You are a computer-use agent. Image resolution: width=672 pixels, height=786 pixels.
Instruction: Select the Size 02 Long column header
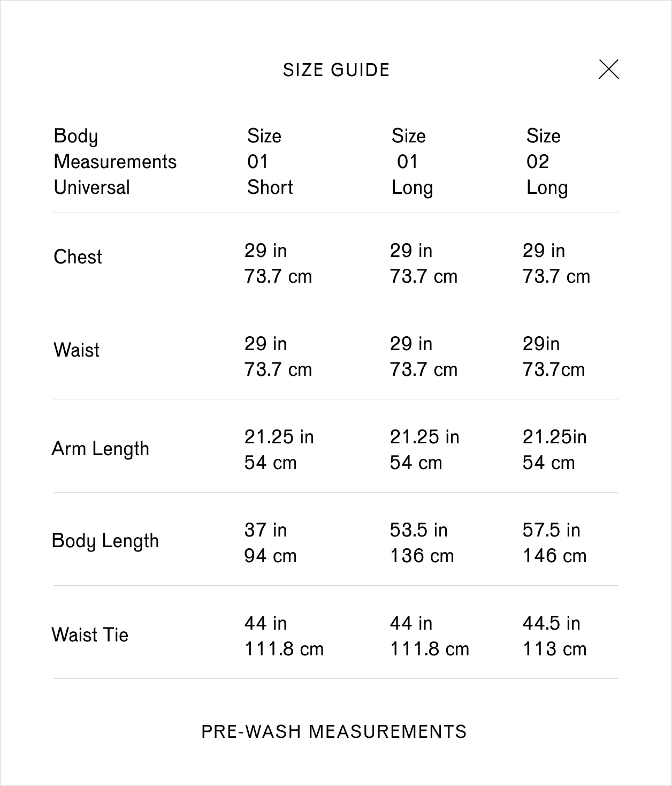click(546, 162)
